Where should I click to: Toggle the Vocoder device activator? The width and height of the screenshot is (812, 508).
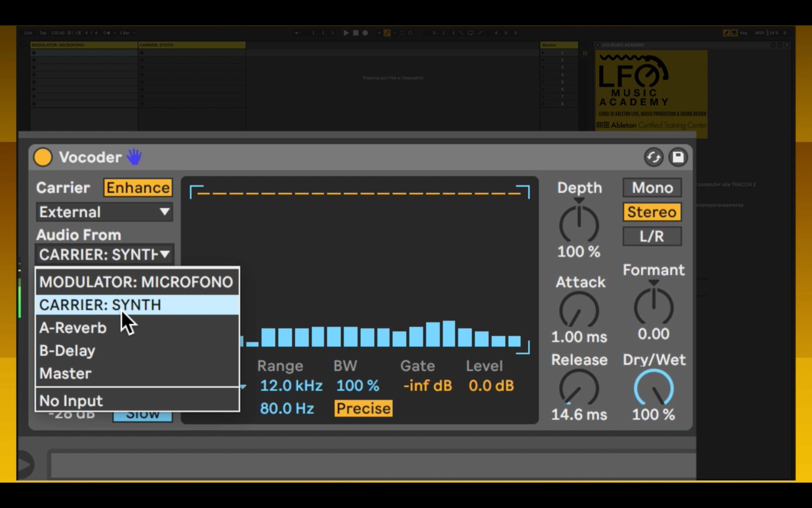click(43, 157)
